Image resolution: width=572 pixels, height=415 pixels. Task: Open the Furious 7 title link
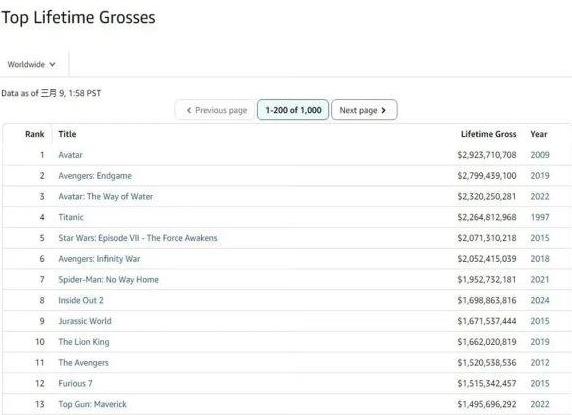click(75, 384)
